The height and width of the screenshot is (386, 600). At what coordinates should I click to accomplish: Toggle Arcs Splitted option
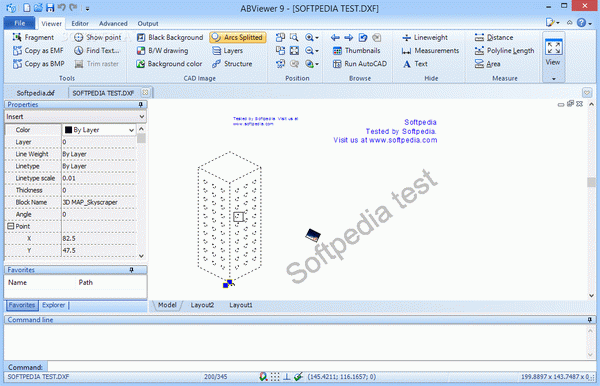tap(238, 37)
